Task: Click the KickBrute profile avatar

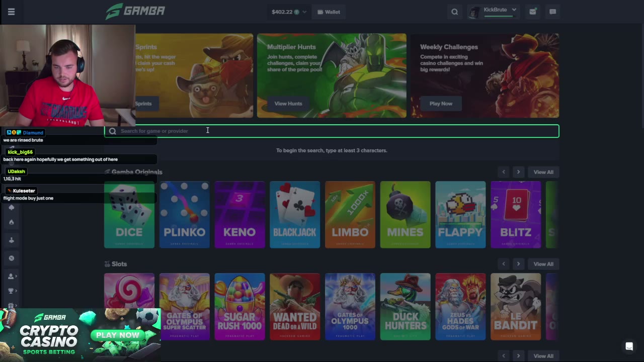Action: pyautogui.click(x=474, y=12)
